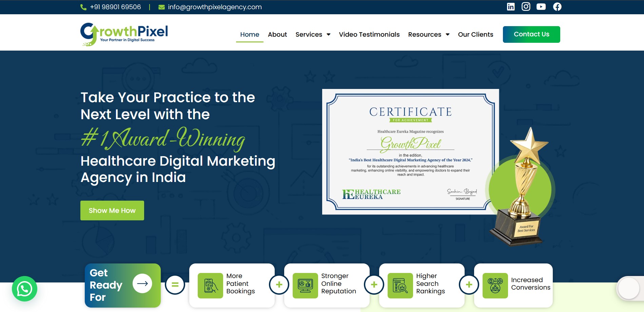
Task: Open the LinkedIn social icon
Action: tap(511, 7)
